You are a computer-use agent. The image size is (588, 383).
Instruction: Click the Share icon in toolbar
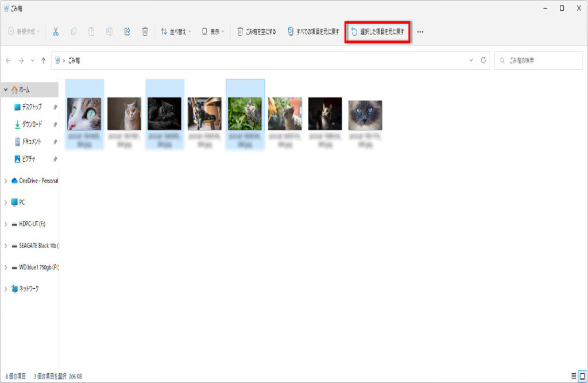click(127, 32)
